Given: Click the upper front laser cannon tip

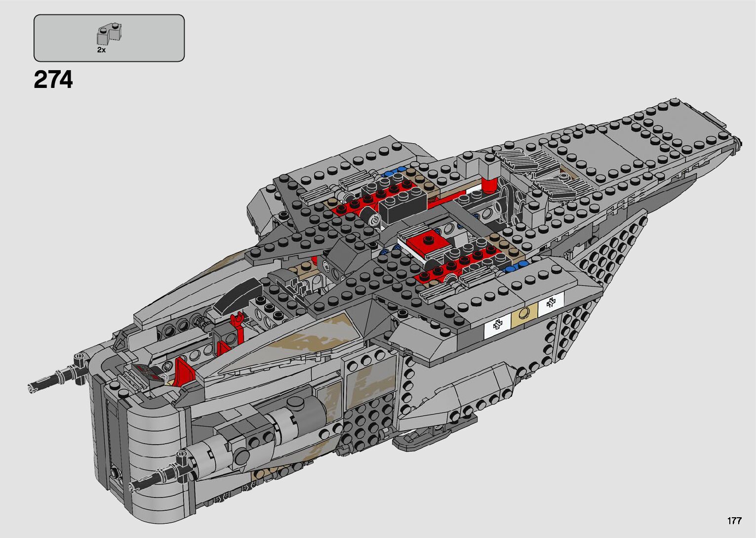Looking at the screenshot, I should point(33,387).
